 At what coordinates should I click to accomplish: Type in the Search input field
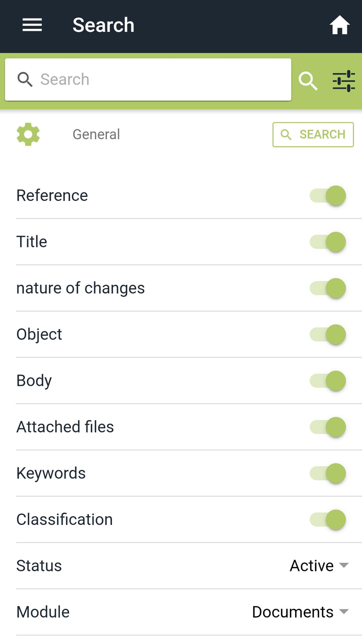coord(163,80)
